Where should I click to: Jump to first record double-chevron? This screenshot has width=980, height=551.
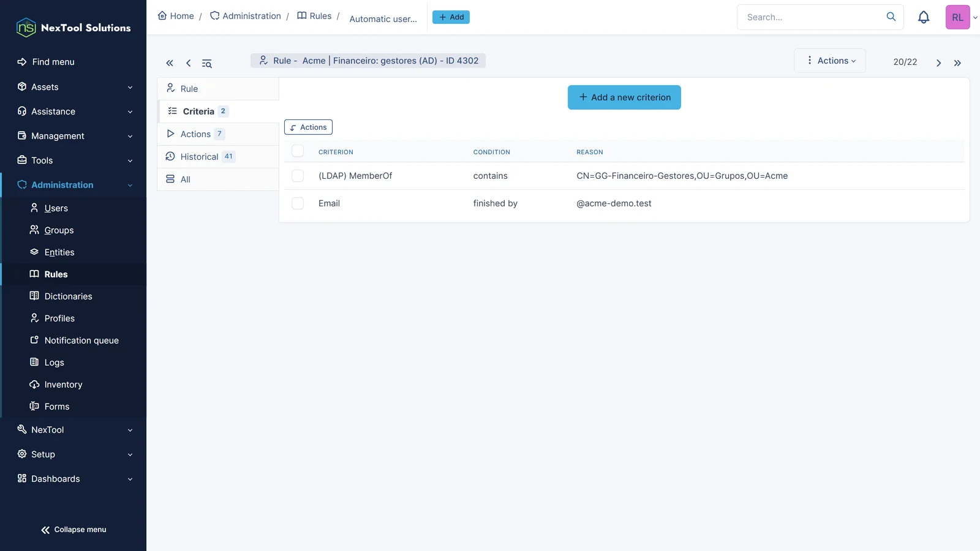coord(170,63)
